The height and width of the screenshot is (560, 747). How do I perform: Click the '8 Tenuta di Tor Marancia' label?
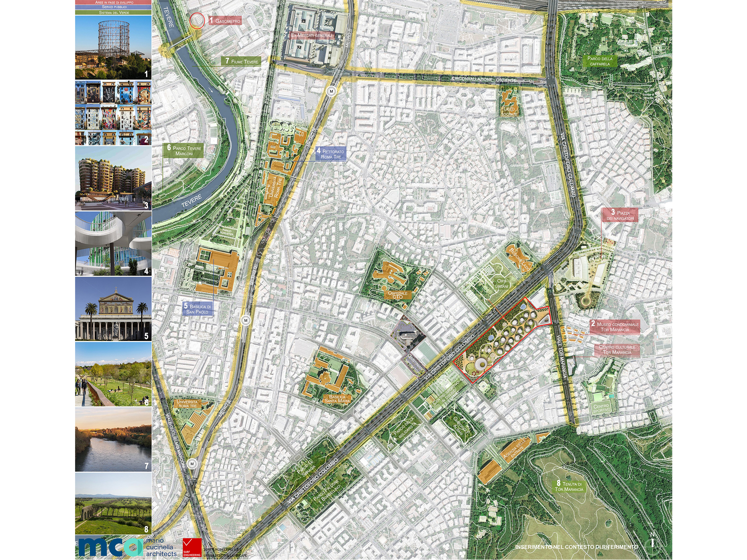[569, 486]
